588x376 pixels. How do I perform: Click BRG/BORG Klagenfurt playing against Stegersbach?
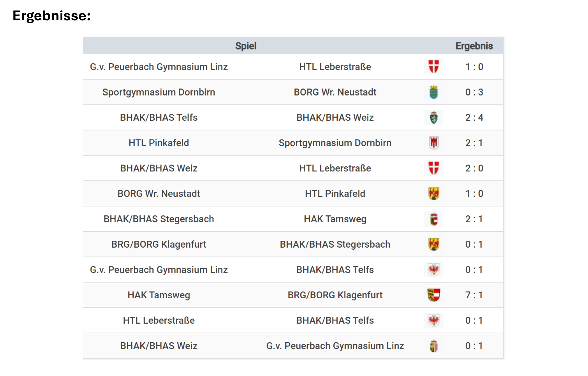159,245
